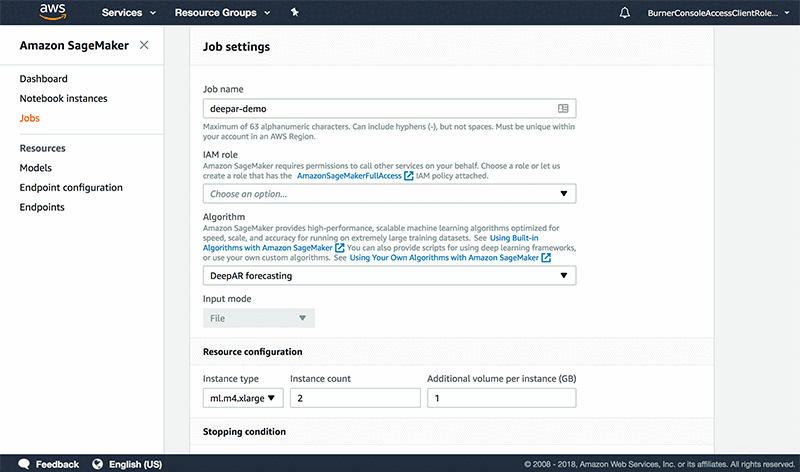Click the Feedback speech bubble icon
The image size is (800, 472).
tap(24, 464)
